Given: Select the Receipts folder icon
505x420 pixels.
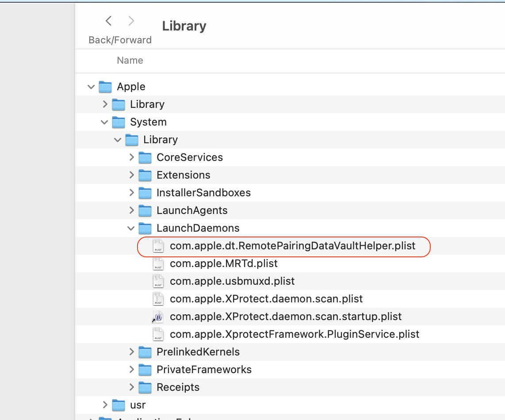Looking at the screenshot, I should point(145,387).
